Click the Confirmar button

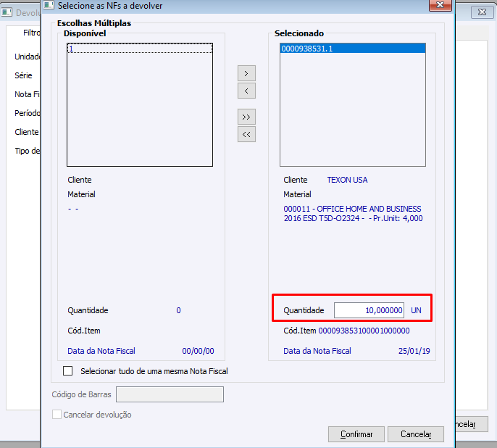coord(356,434)
